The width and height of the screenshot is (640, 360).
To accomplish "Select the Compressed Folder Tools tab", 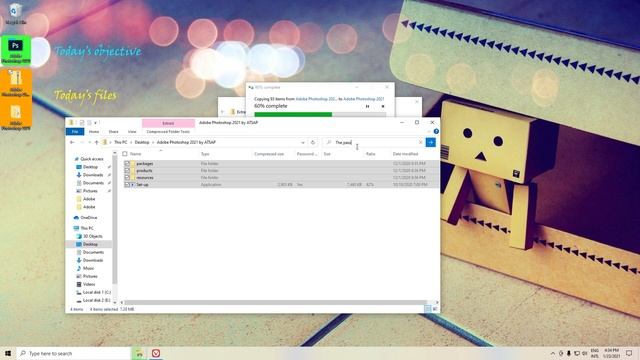I will [168, 131].
